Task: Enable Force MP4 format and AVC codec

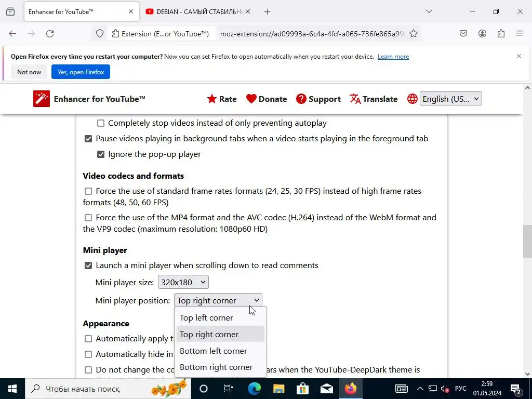Action: click(88, 218)
